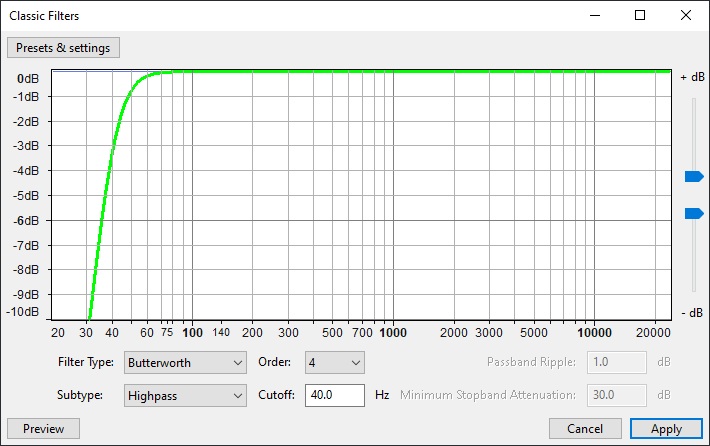Screen dimensions: 710x446
Task: Close the Classic Filters window
Action: click(686, 15)
